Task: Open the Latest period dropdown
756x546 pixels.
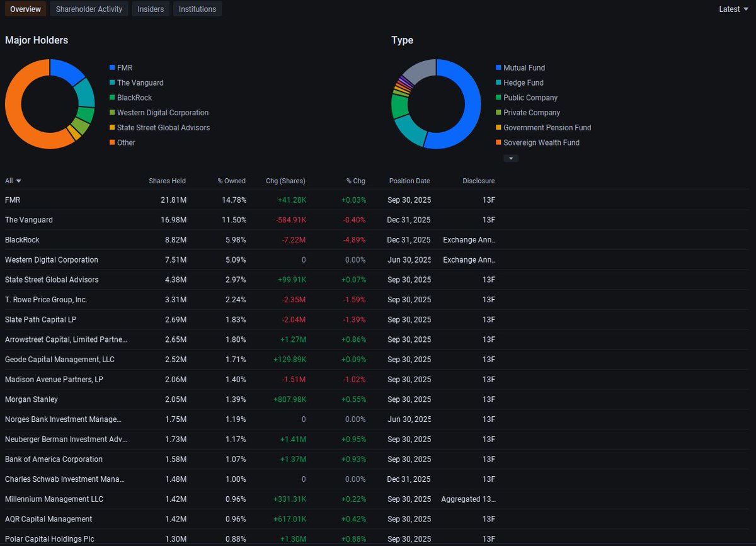Action: tap(734, 9)
